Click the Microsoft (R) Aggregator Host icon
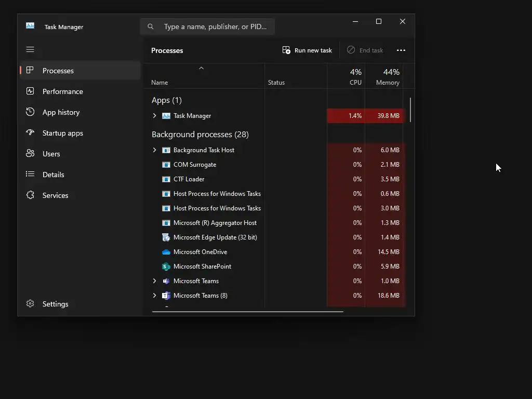The height and width of the screenshot is (399, 532). (166, 223)
